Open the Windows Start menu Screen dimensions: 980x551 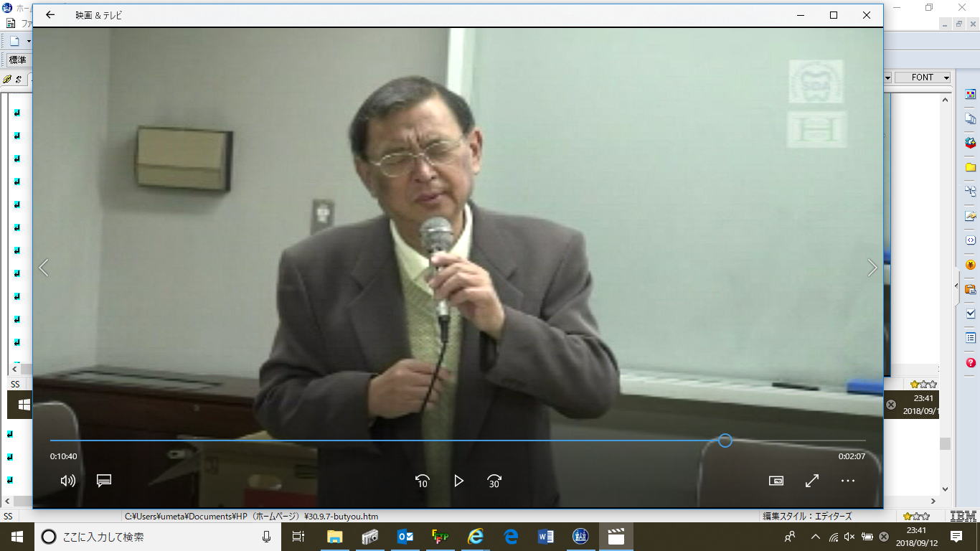coord(17,536)
